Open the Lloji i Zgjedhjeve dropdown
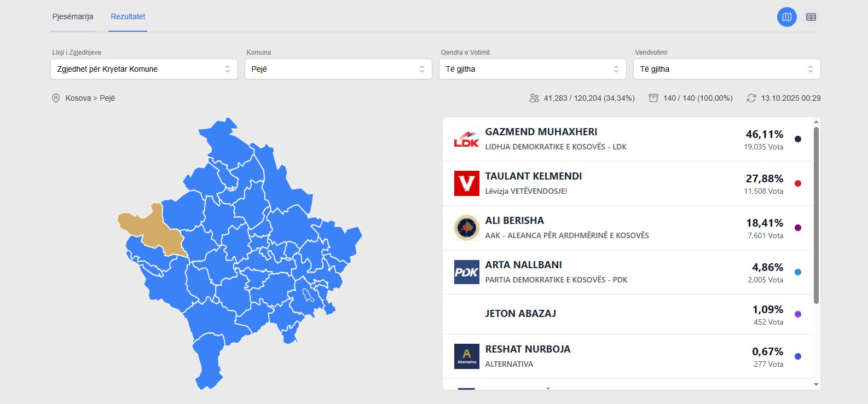 coord(144,69)
